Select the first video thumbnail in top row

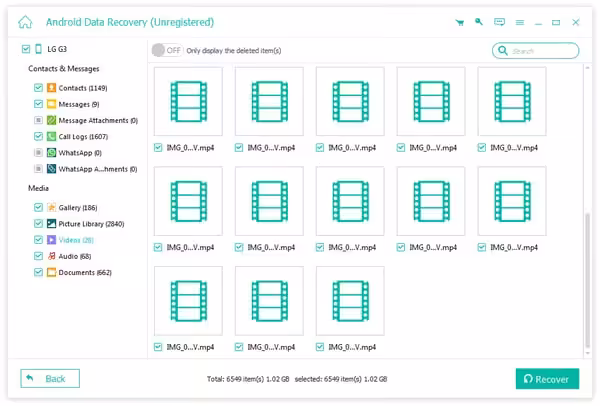point(188,101)
